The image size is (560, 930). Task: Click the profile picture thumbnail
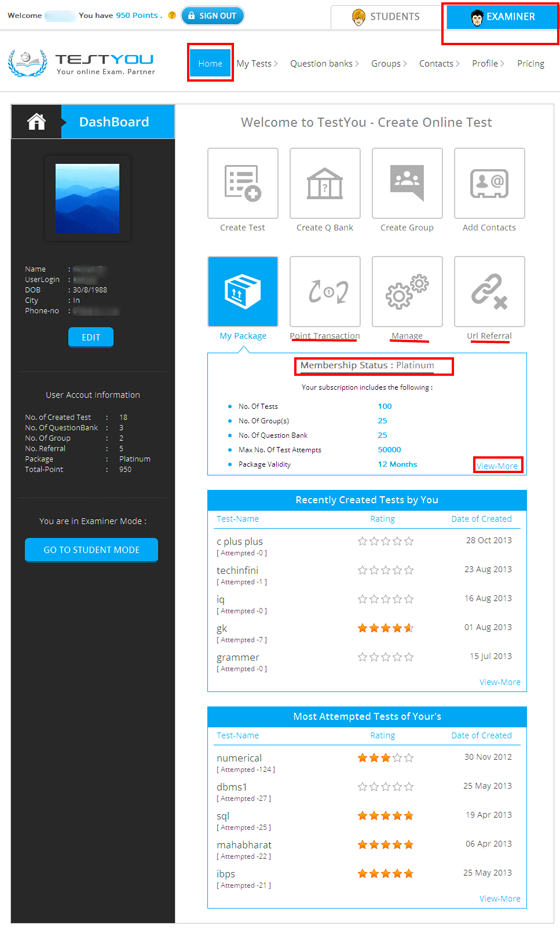point(87,199)
